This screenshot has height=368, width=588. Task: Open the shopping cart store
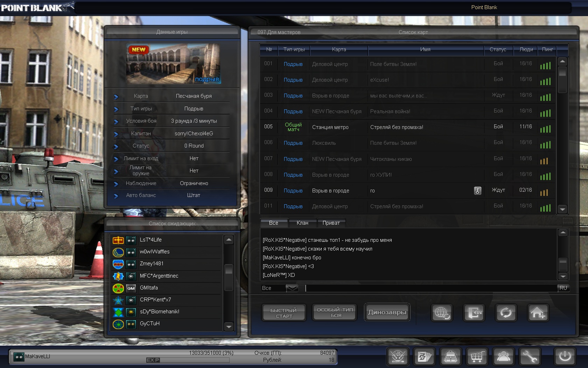(x=477, y=357)
